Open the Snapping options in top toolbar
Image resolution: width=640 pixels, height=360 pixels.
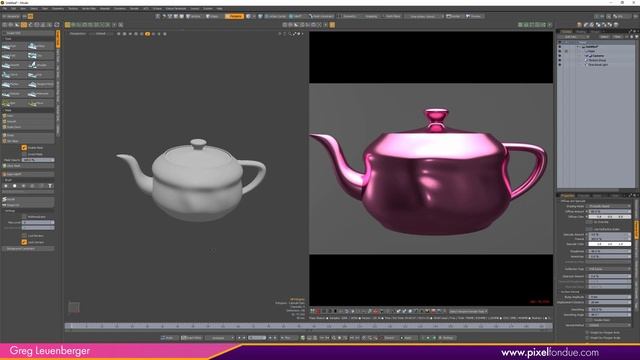[370, 16]
